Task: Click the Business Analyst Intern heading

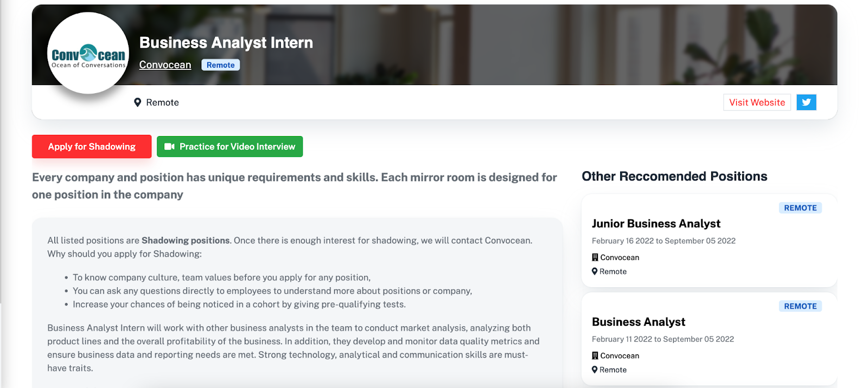Action: pyautogui.click(x=226, y=43)
